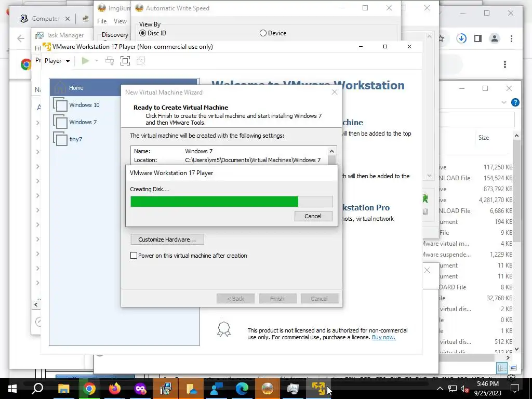Toggle Power on this virtual machine after creation
This screenshot has width=532, height=399.
[x=134, y=256]
